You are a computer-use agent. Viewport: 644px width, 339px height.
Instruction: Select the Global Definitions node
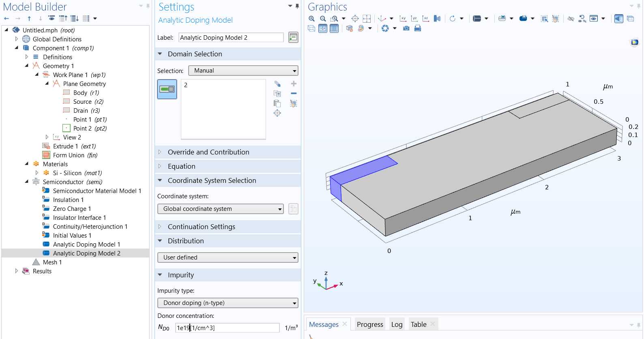[57, 39]
